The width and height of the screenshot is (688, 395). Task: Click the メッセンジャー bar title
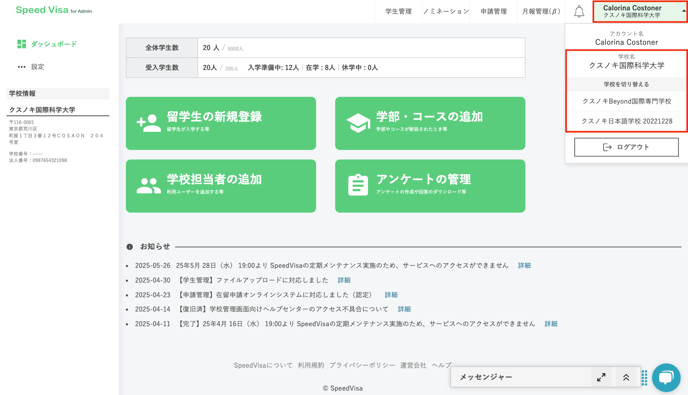click(486, 377)
